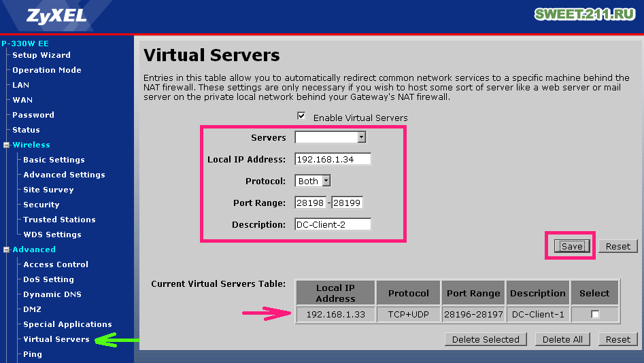The width and height of the screenshot is (644, 363).
Task: Open Dynamic DNS page
Action: (52, 294)
